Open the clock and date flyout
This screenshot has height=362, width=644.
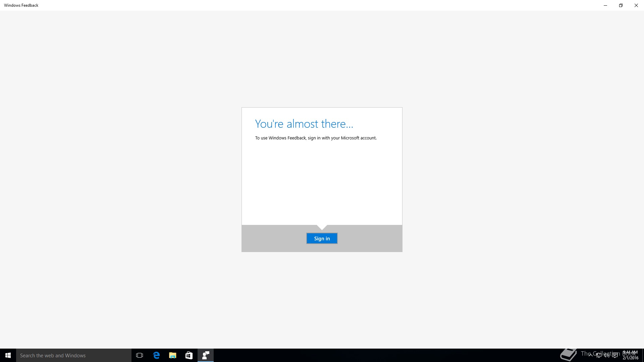(630, 355)
